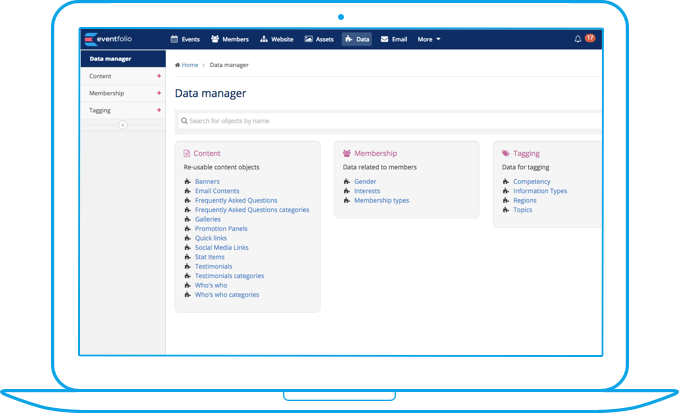Viewport: 679px width, 413px height.
Task: Open the Quick links link
Action: [x=211, y=238]
